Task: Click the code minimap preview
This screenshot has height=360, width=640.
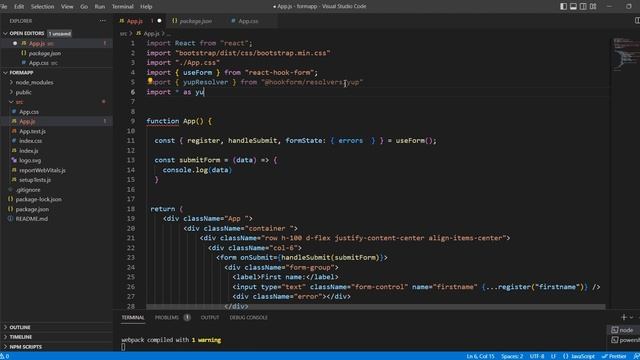Action: (x=625, y=55)
